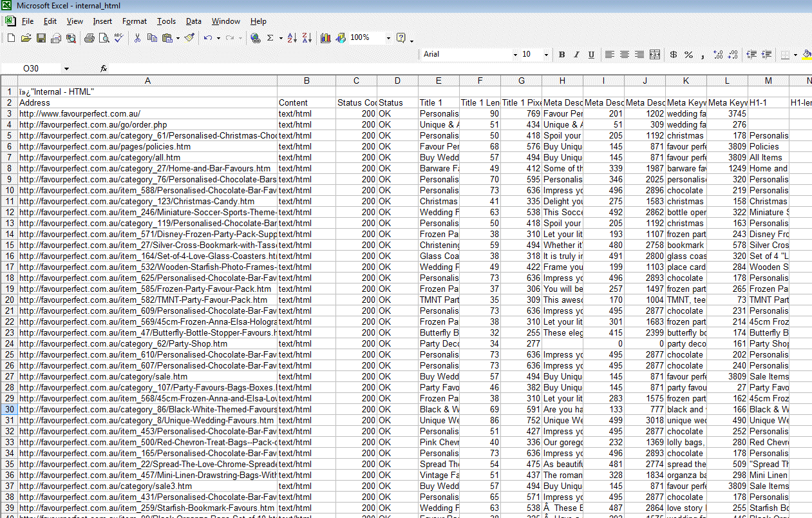Increase decimal places
812x518 pixels.
719,55
